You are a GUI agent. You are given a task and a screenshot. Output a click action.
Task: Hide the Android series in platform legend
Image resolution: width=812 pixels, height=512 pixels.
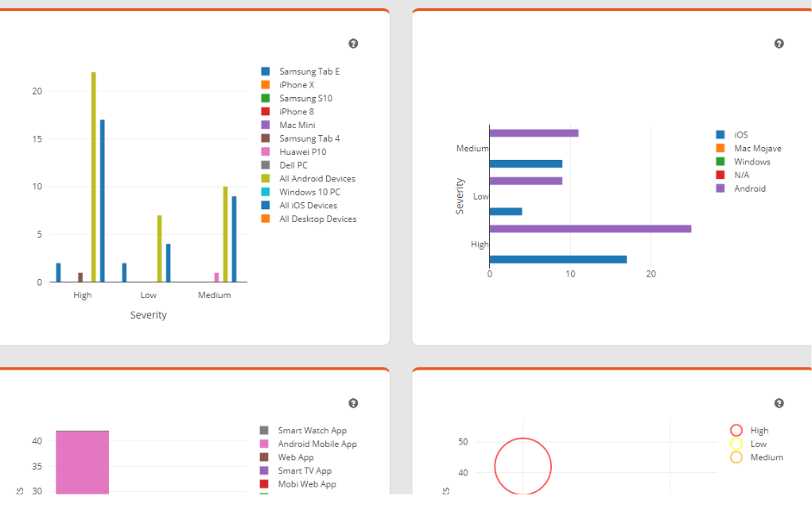[749, 188]
